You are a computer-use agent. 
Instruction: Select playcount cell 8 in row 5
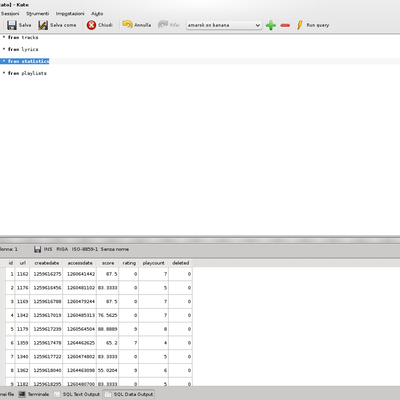(154, 329)
